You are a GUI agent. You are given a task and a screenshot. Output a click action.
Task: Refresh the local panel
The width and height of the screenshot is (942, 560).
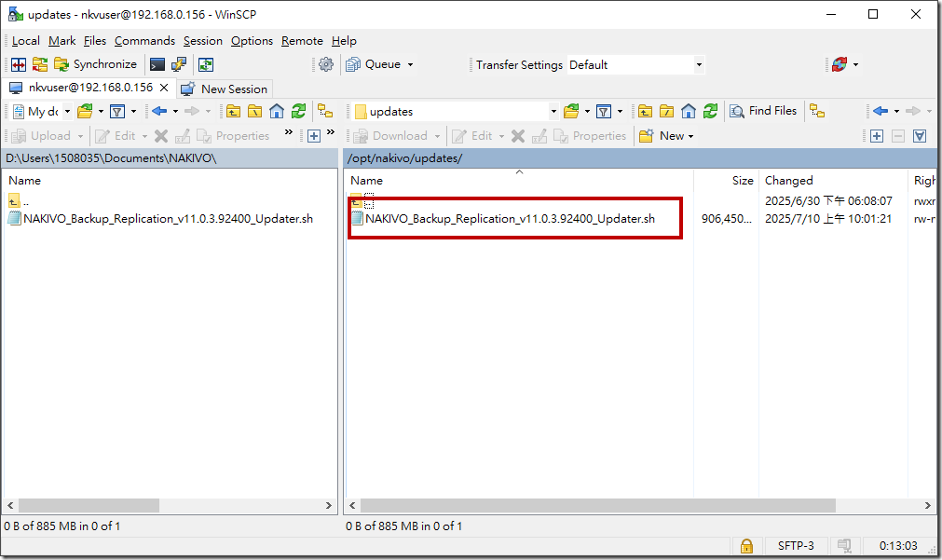[298, 111]
